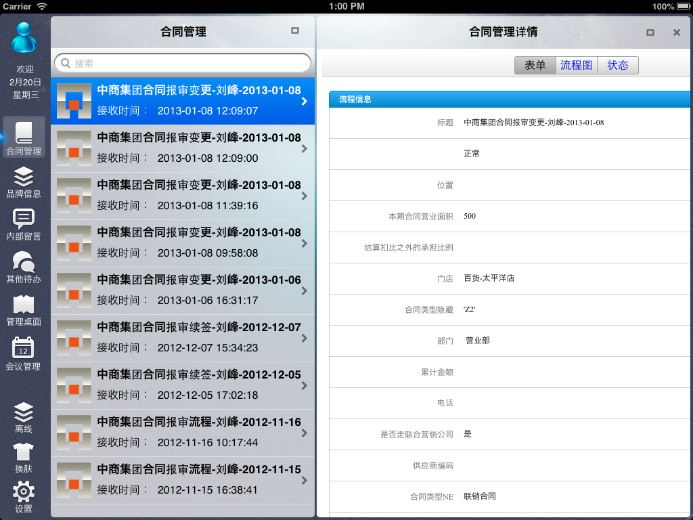Expand chevron on 2012-11-16 合同报审流程 item
Image resolution: width=693 pixels, height=520 pixels.
(x=303, y=433)
